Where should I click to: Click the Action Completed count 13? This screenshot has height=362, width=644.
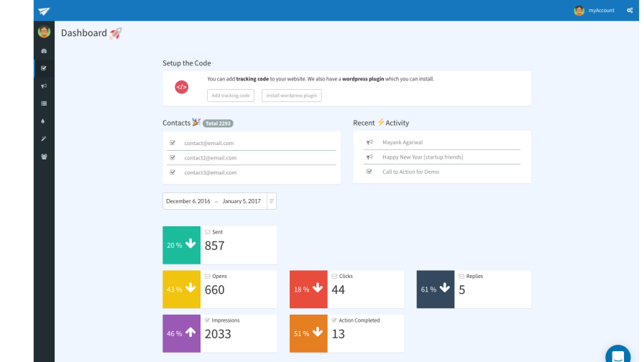click(338, 335)
